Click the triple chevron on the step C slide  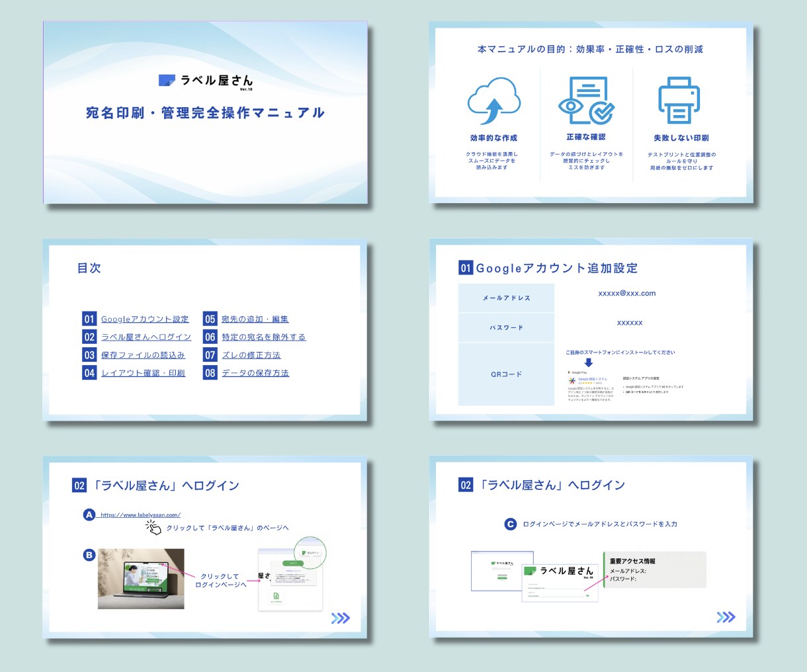coord(726,617)
